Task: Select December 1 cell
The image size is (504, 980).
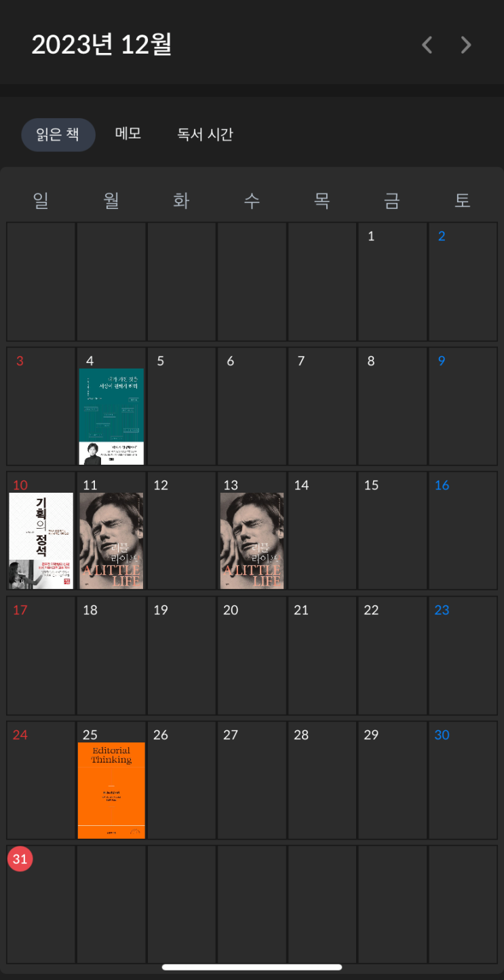Action: (x=393, y=282)
